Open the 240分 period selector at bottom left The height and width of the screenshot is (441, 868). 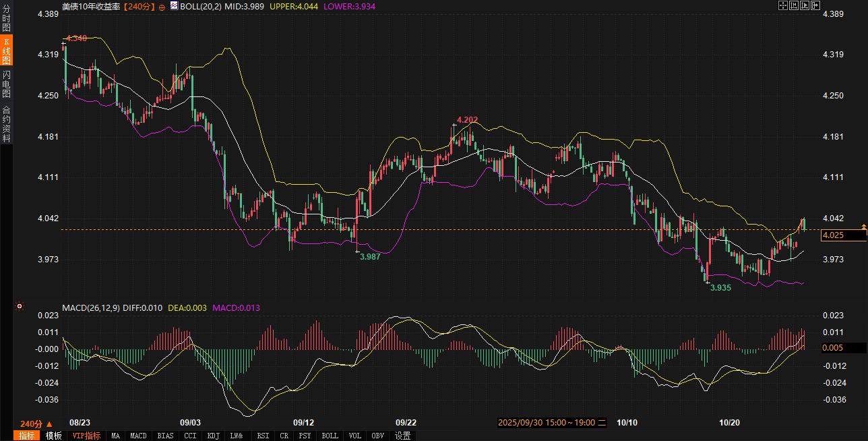pyautogui.click(x=36, y=423)
